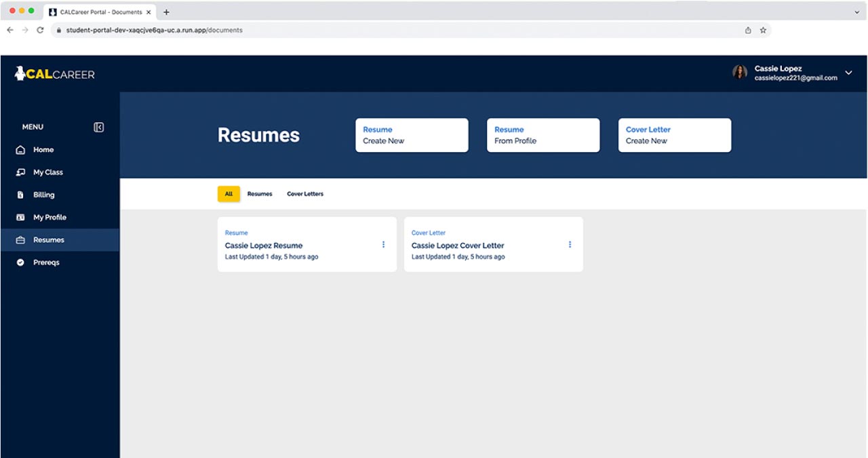Open the kebab menu on Cassie Lopez Resume
Image resolution: width=868 pixels, height=458 pixels.
pos(384,244)
